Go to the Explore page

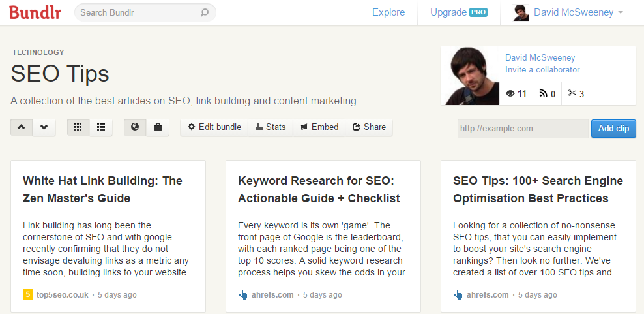(388, 12)
